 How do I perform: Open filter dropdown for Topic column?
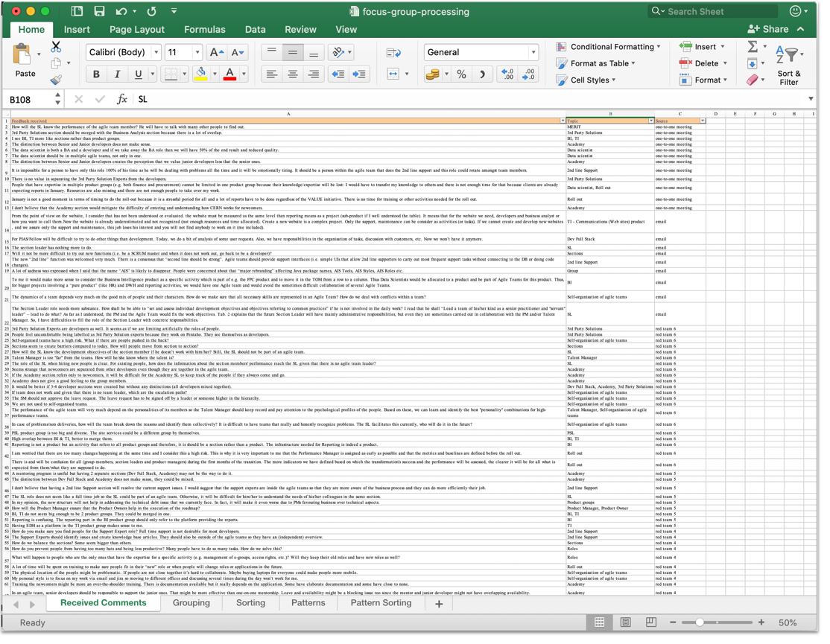[x=651, y=121]
